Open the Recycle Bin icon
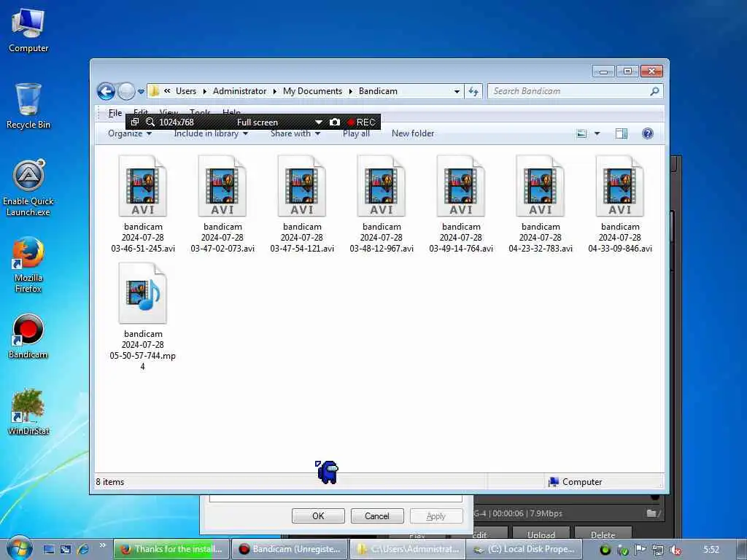The image size is (747, 560). tap(28, 106)
